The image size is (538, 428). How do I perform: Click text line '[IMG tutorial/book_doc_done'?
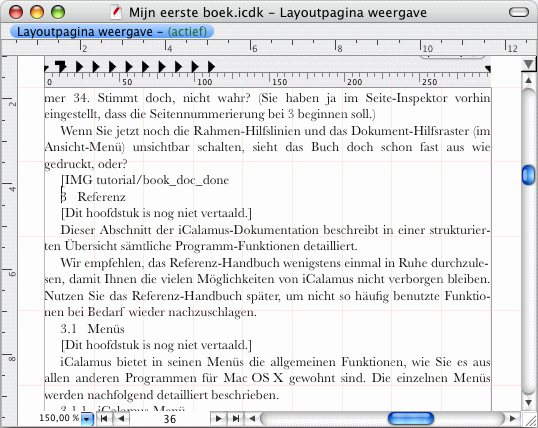tap(145, 180)
